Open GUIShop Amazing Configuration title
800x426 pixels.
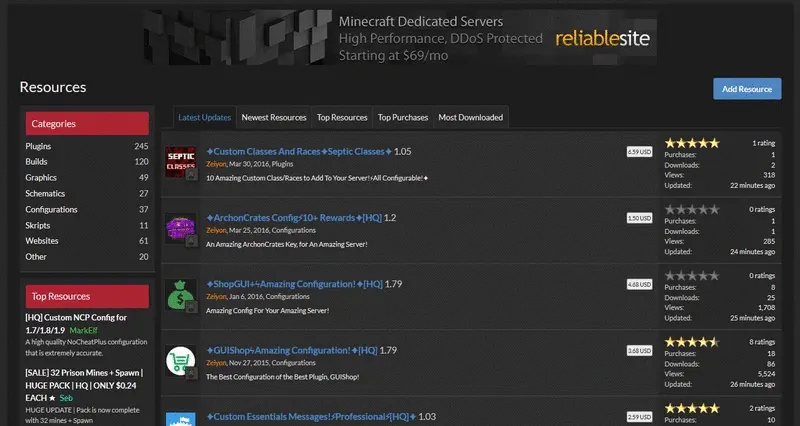tap(292, 350)
